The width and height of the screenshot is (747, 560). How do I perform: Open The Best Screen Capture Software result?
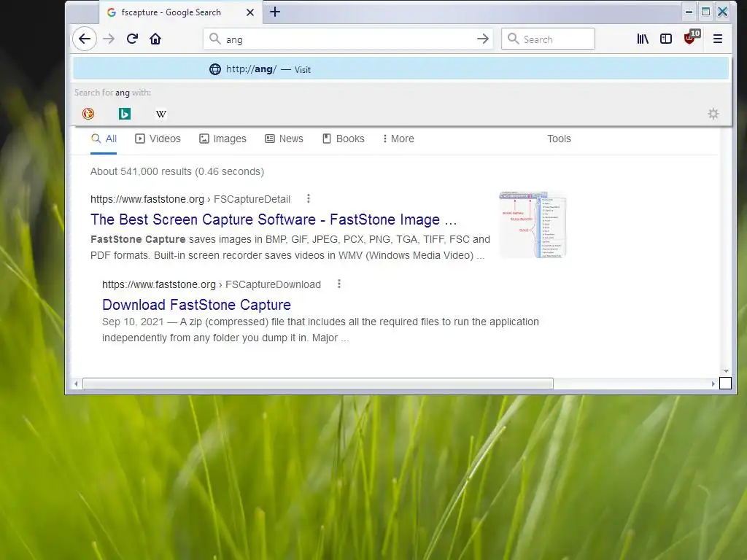point(274,219)
